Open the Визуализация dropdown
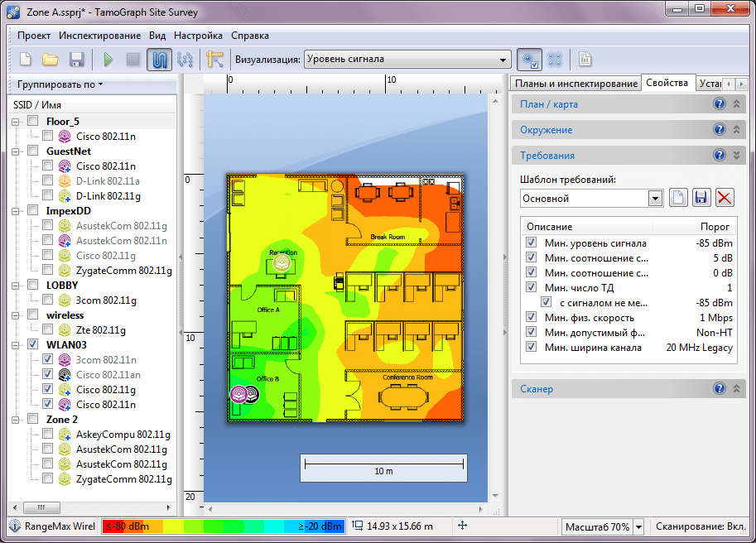 (407, 60)
